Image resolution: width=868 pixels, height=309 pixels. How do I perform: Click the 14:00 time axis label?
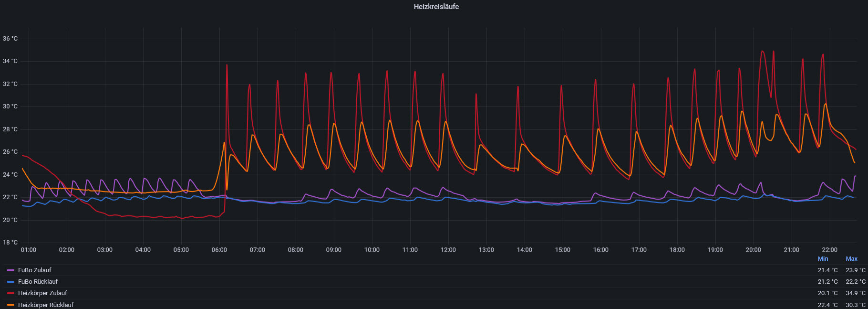(525, 250)
